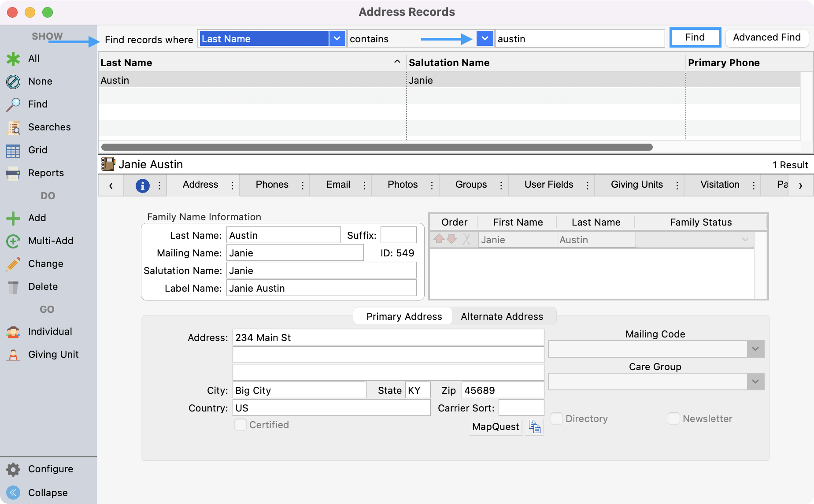Switch to the Phones tab
This screenshot has width=814, height=504.
[272, 185]
